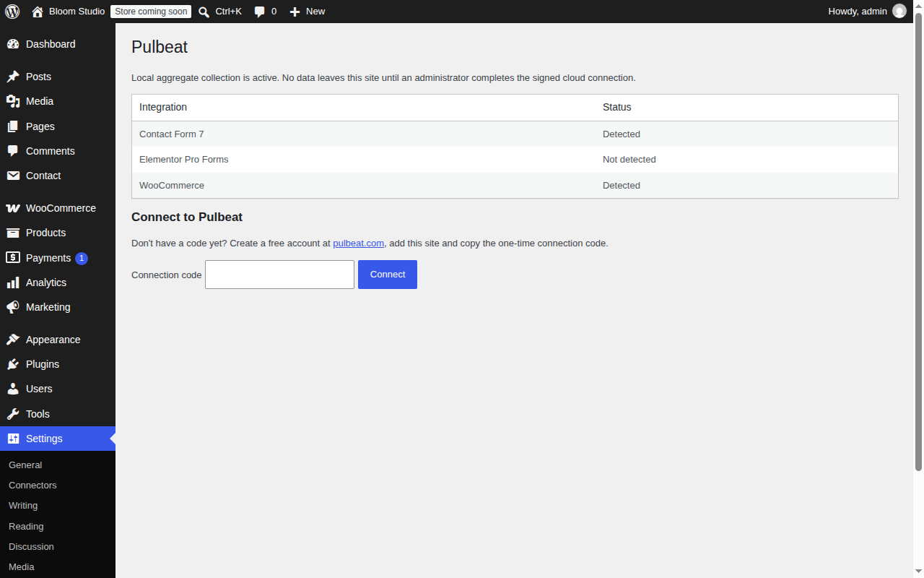Screen dimensions: 924x578
Task: Click the comments bubble icon in admin bar
Action: point(260,12)
